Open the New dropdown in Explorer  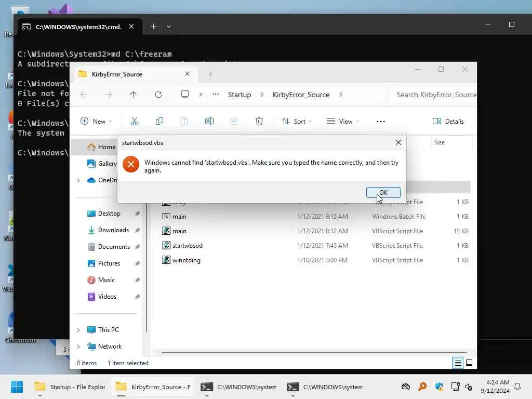[x=96, y=121]
